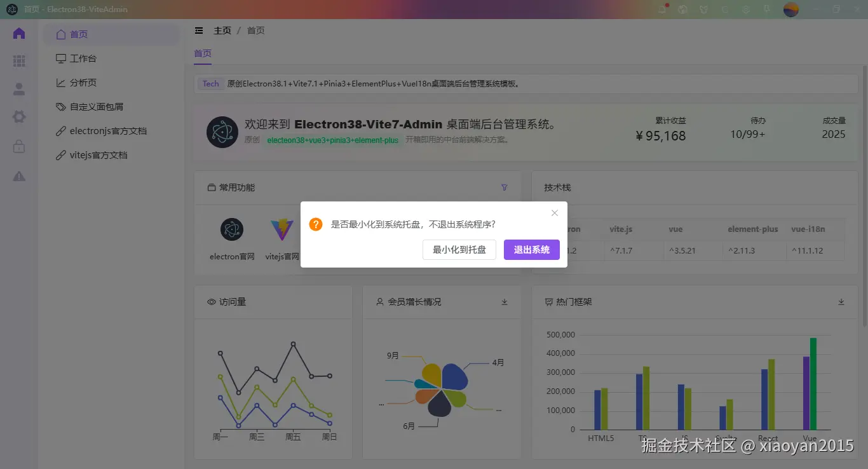Image resolution: width=868 pixels, height=469 pixels.
Task: Click the vitejs官网 shortcut icon
Action: pos(282,229)
